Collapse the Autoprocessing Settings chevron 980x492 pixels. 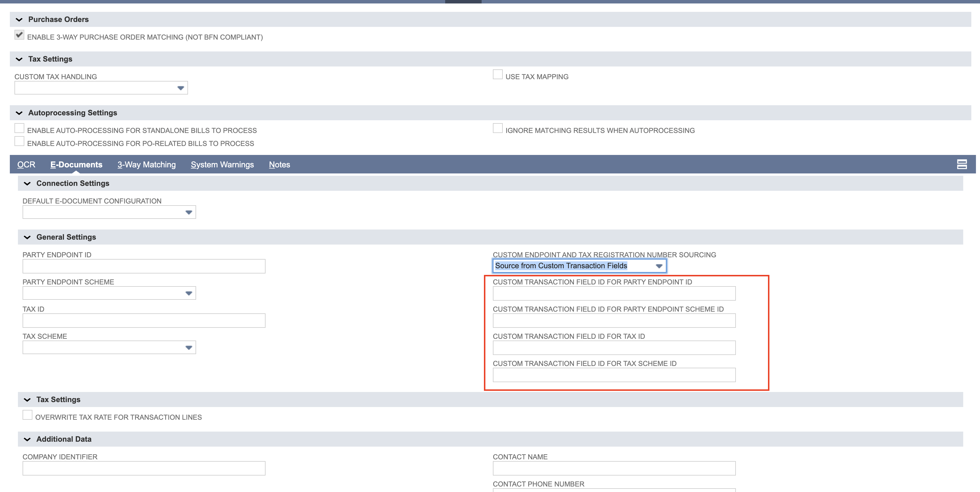(19, 113)
